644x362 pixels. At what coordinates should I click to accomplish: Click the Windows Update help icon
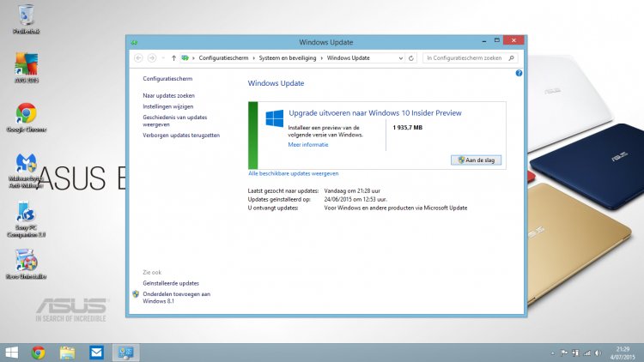click(x=519, y=74)
